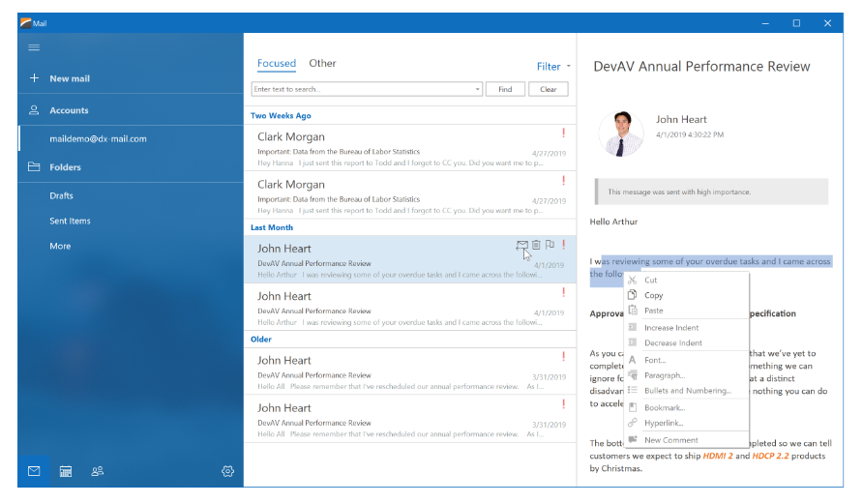Click John Heart's profile photo

pyautogui.click(x=621, y=133)
